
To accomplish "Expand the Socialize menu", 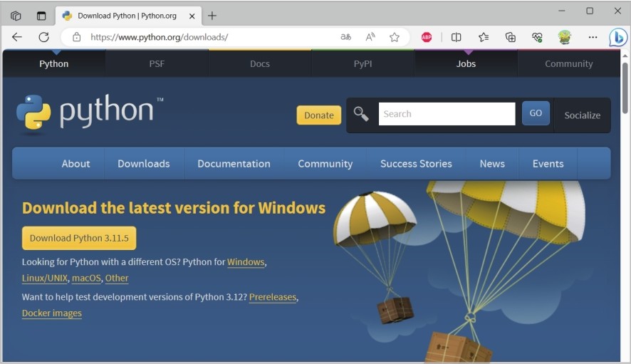I will (583, 115).
